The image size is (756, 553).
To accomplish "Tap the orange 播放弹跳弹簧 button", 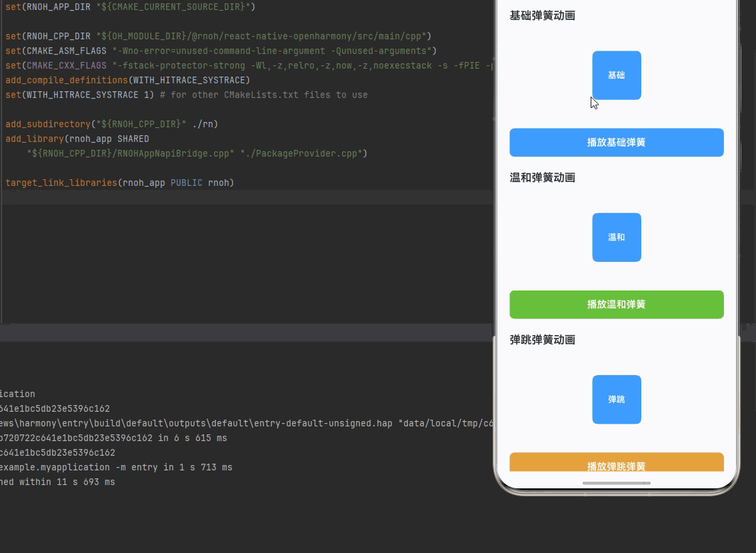I will [616, 462].
